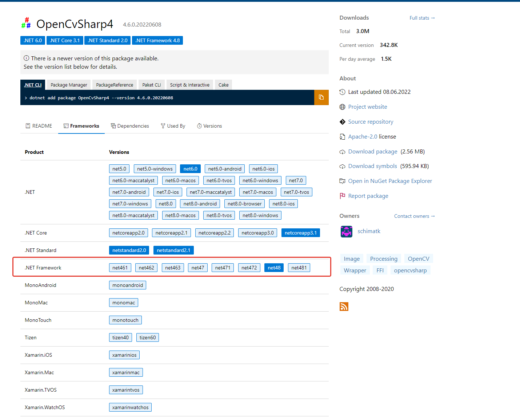Select the Cake install tab

224,85
